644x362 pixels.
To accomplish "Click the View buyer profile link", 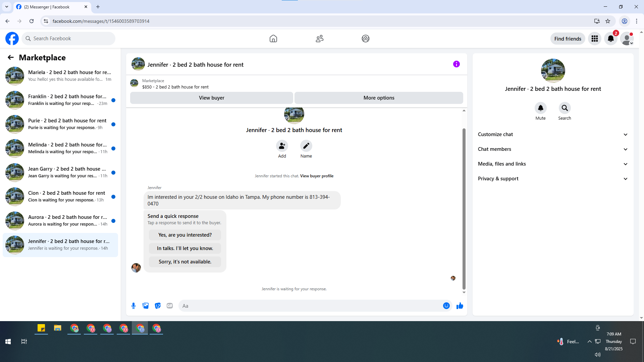I will point(317,176).
